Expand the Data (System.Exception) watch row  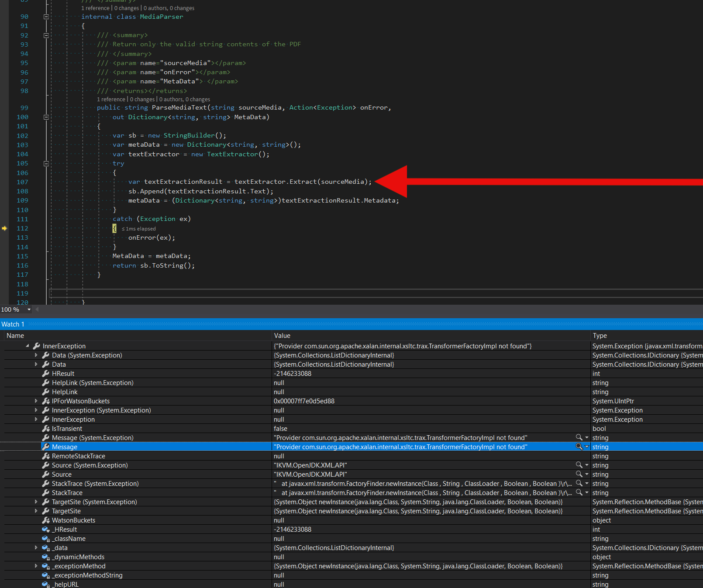pyautogui.click(x=36, y=355)
